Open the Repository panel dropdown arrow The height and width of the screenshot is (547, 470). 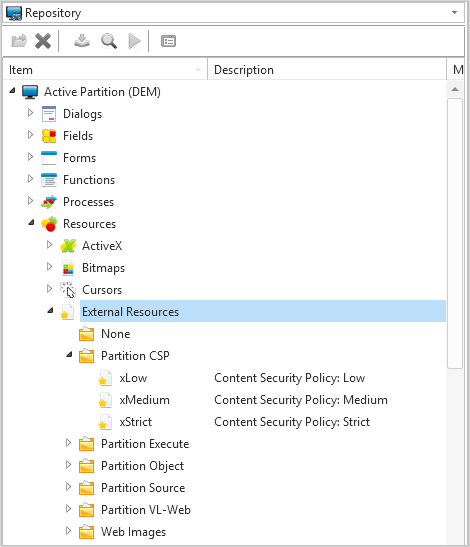[454, 13]
